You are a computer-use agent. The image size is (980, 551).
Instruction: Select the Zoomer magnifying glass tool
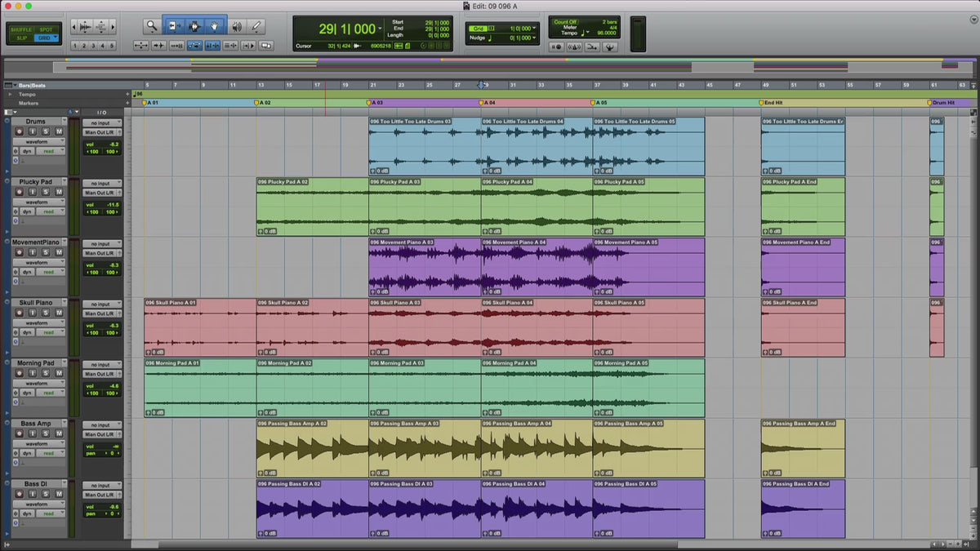(x=152, y=26)
